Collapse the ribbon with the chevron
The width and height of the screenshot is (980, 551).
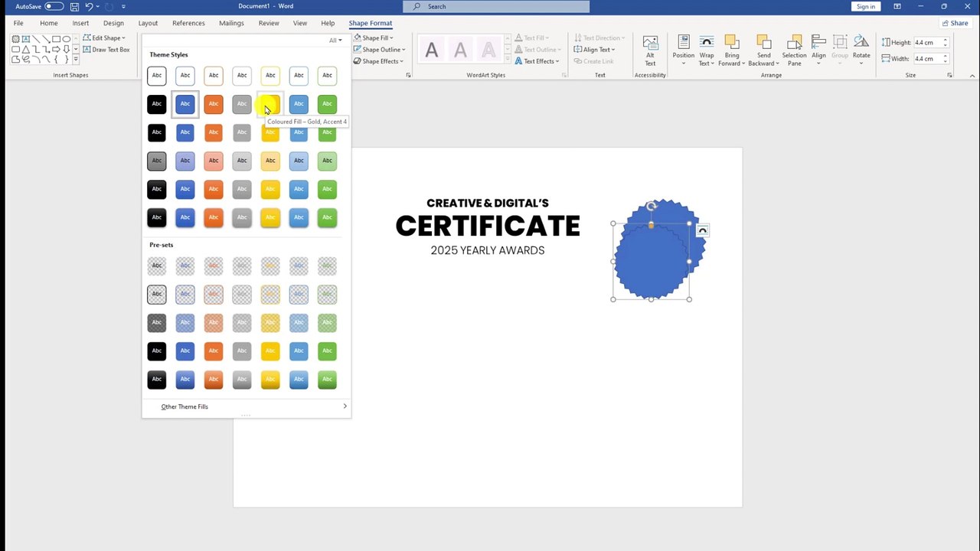(972, 75)
